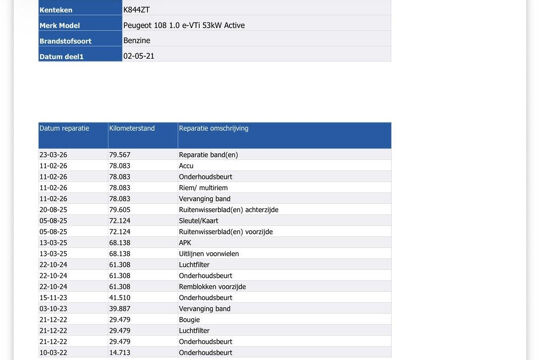Click the Reparatie band(en) row

(215, 155)
